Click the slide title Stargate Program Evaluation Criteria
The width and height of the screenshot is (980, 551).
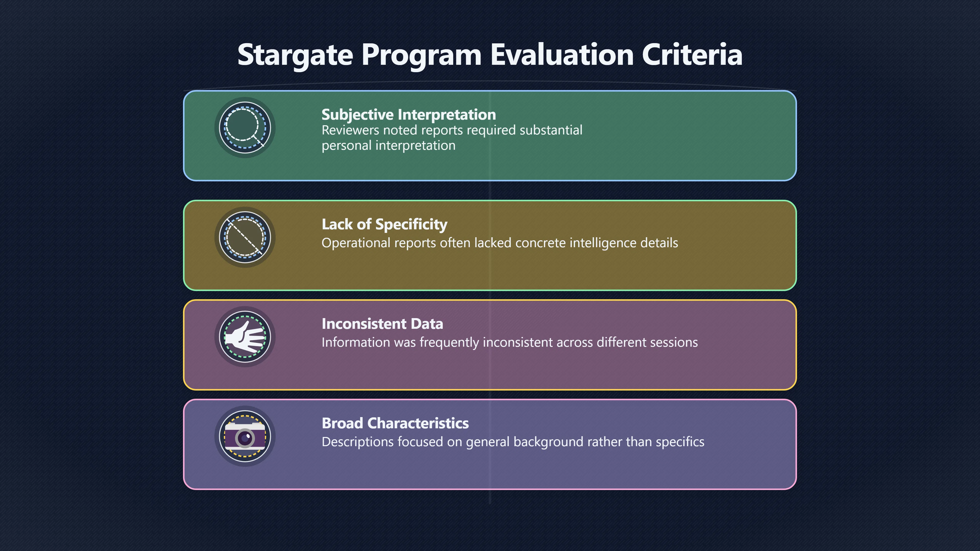(x=490, y=55)
